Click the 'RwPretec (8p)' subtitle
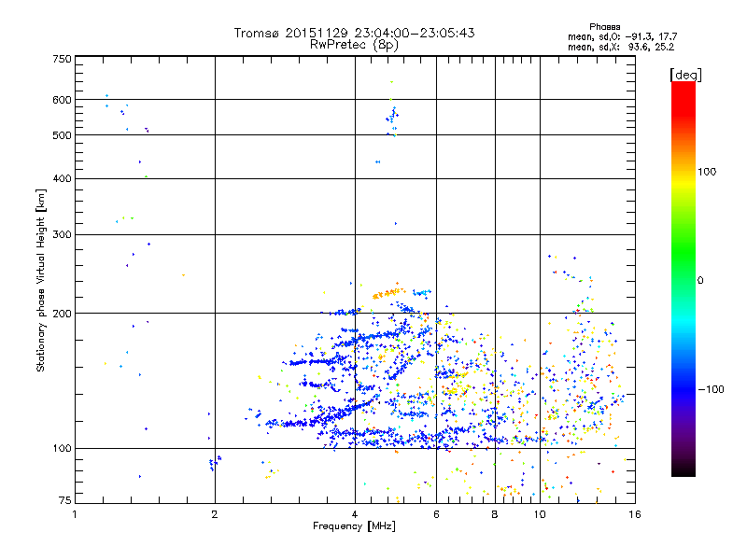Screen dimensions: 747x560 click(354, 45)
